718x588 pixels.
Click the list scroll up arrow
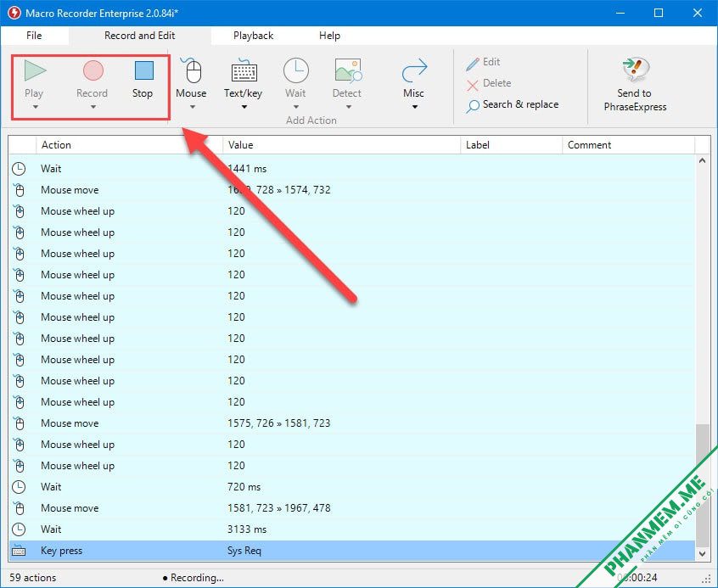(x=703, y=160)
